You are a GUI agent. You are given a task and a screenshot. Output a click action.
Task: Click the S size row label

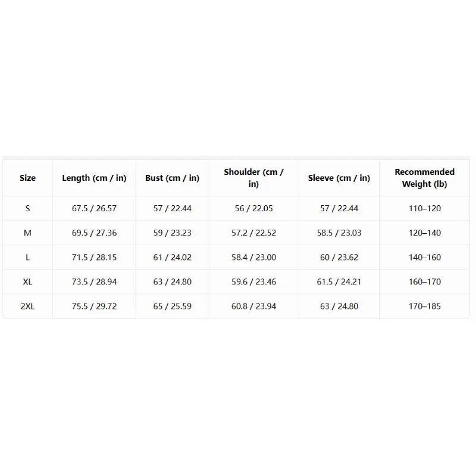point(27,208)
